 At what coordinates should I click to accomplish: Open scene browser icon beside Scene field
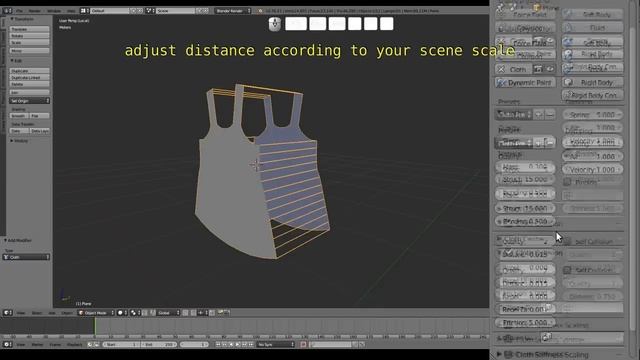pyautogui.click(x=149, y=11)
